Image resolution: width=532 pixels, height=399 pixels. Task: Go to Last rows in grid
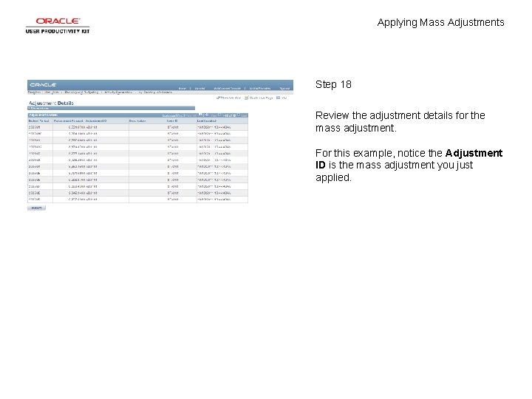[244, 116]
